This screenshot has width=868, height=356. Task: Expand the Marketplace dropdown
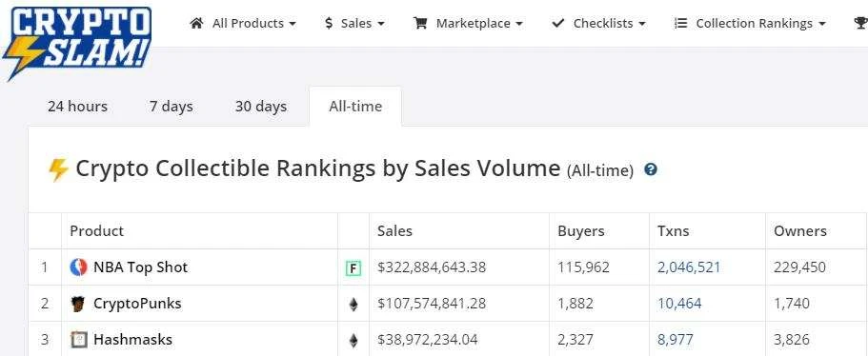tap(469, 23)
